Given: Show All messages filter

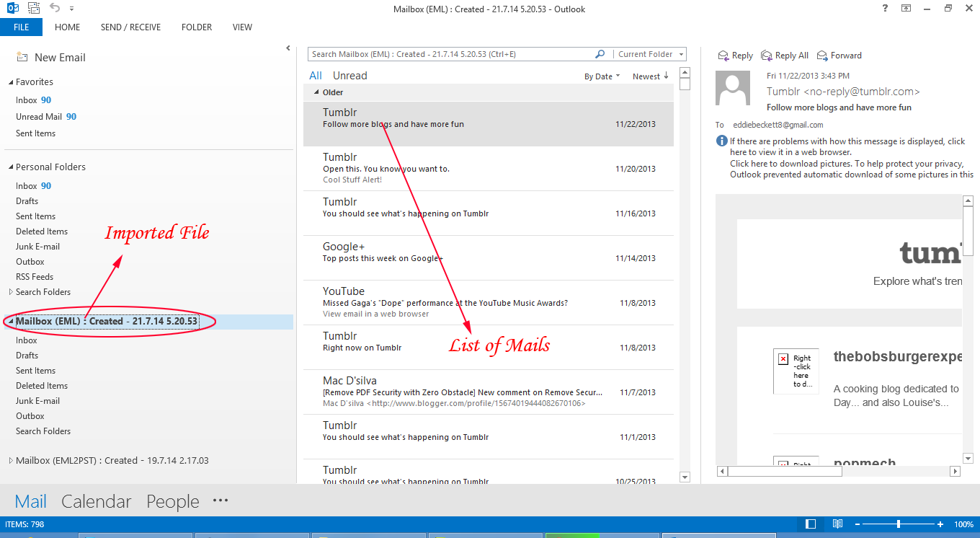Looking at the screenshot, I should click(x=316, y=76).
